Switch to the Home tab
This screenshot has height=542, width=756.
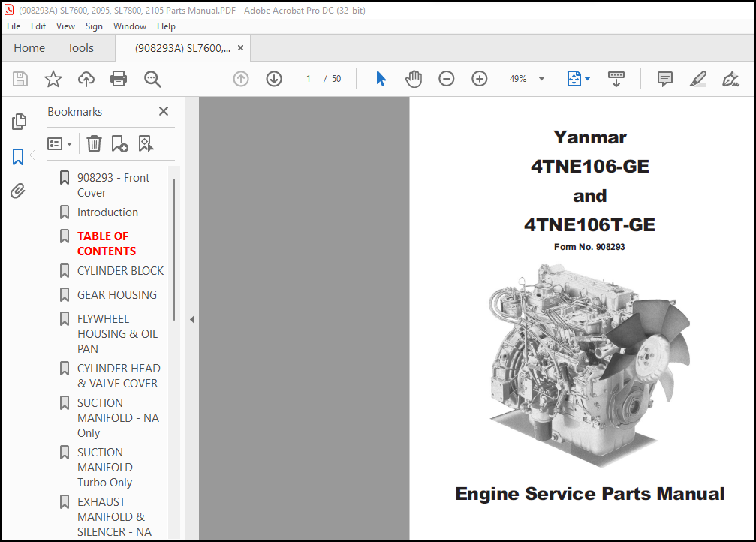29,48
